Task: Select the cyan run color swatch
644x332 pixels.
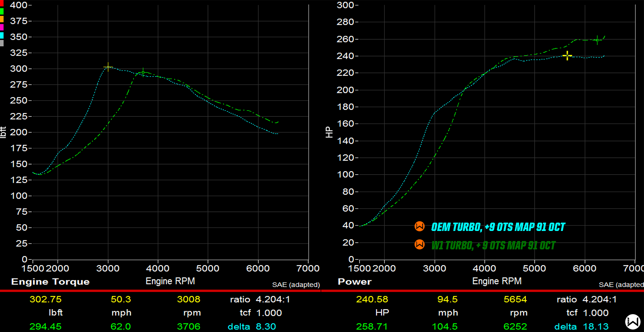Action: 1,35
